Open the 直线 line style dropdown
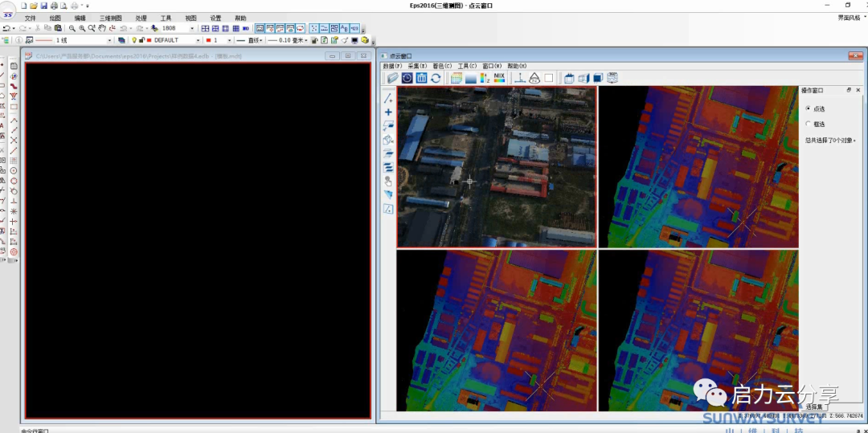 click(262, 40)
